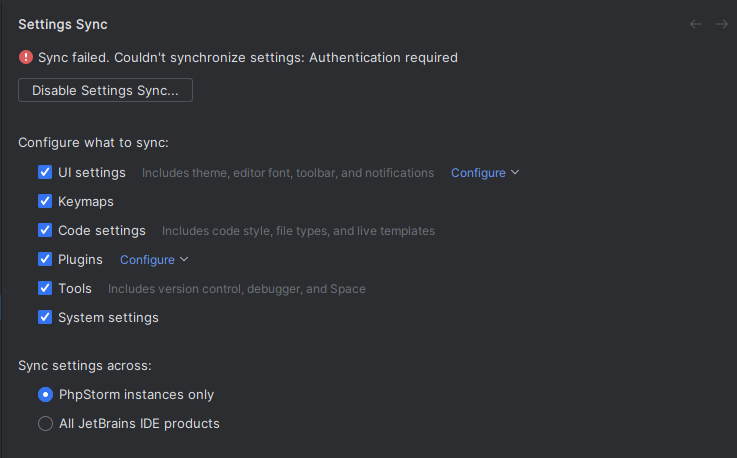This screenshot has width=737, height=458.
Task: Toggle the Tools checkbox
Action: 45,288
